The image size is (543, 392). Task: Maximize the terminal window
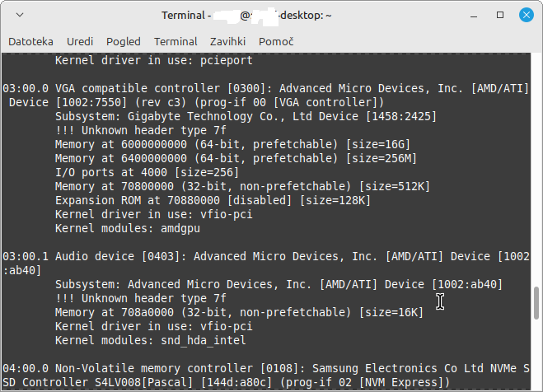pyautogui.click(x=500, y=15)
